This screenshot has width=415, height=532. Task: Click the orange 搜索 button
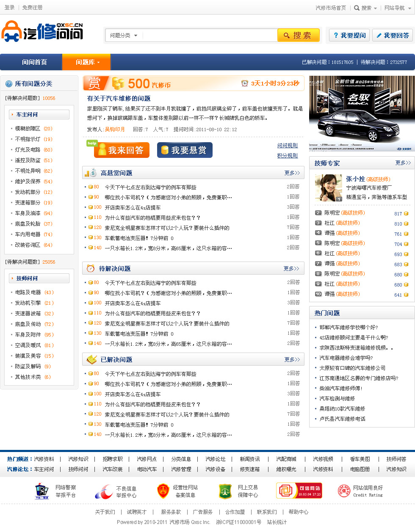click(298, 35)
